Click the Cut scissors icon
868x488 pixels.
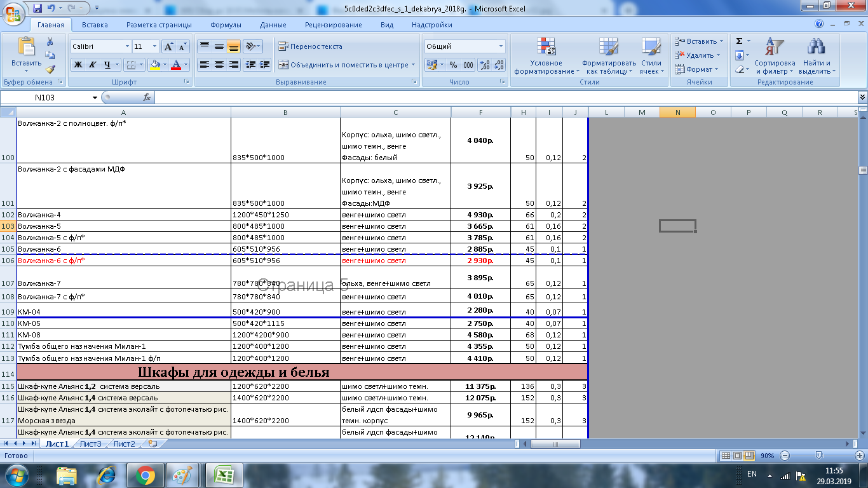[50, 42]
